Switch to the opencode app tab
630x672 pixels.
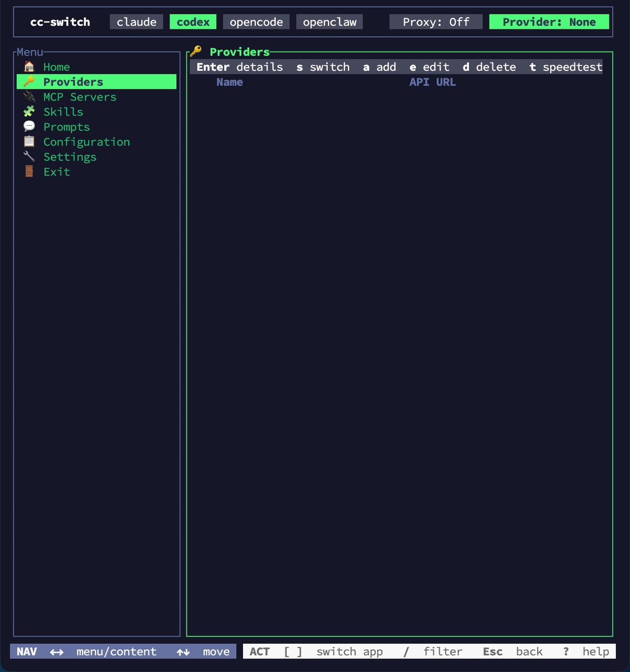pos(256,22)
